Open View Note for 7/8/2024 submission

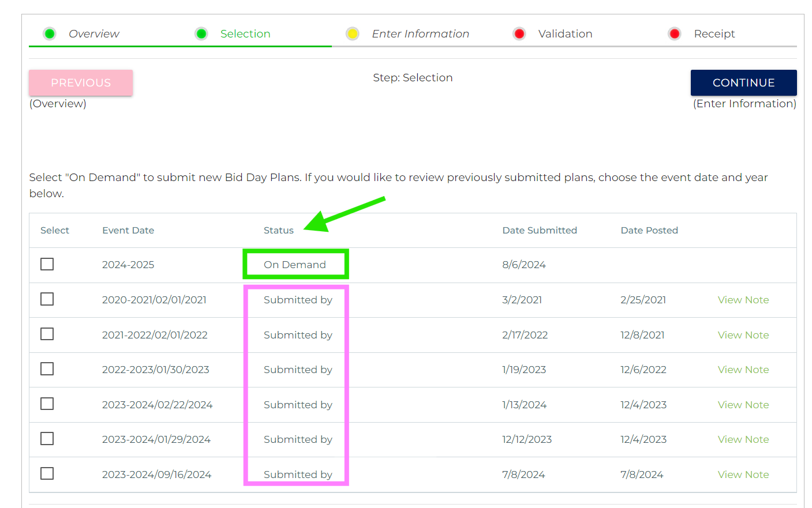click(x=743, y=475)
